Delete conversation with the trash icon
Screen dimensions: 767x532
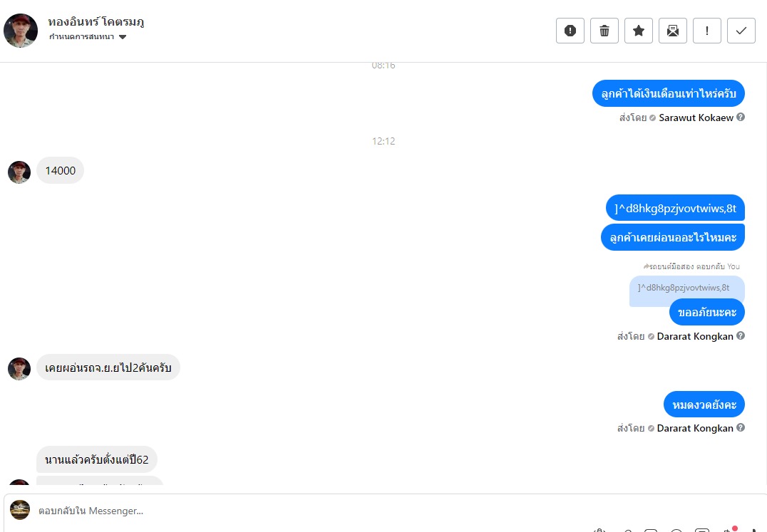click(604, 31)
